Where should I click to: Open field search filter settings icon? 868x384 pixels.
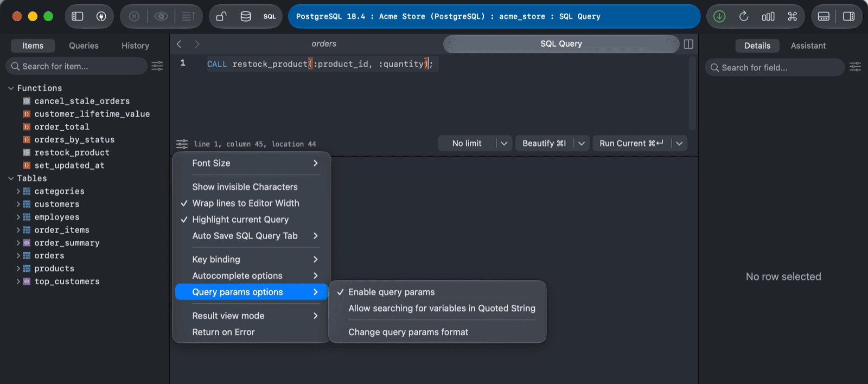(855, 67)
